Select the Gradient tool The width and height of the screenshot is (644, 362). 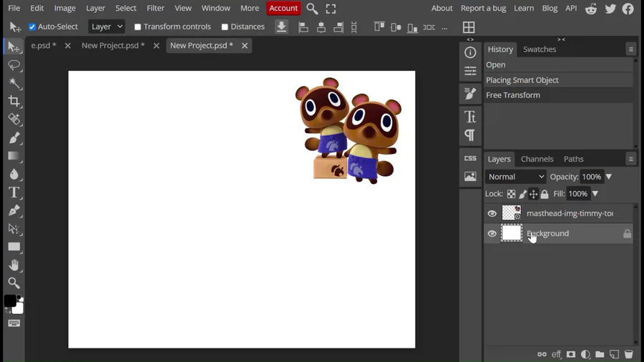[14, 156]
